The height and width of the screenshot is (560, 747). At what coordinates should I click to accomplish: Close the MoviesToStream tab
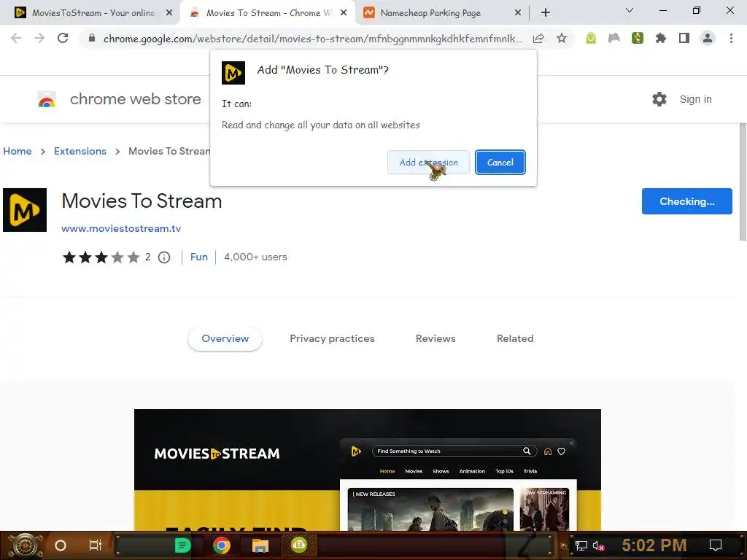coord(169,13)
